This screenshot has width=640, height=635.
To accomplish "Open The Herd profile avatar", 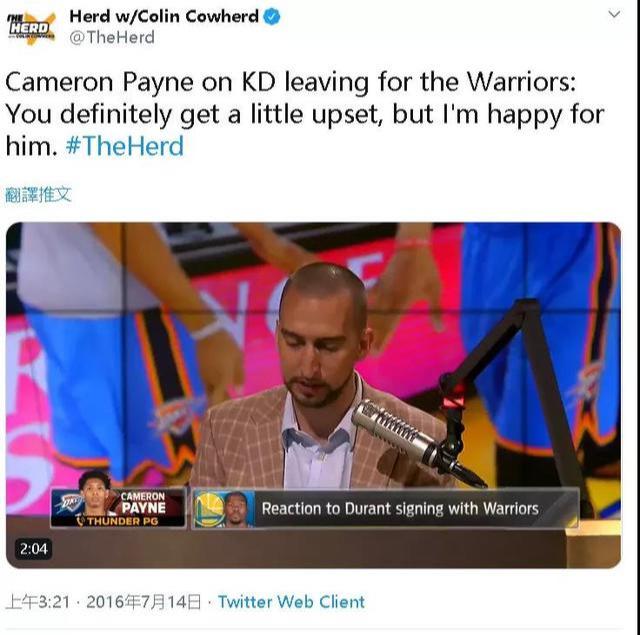I will pos(31,28).
